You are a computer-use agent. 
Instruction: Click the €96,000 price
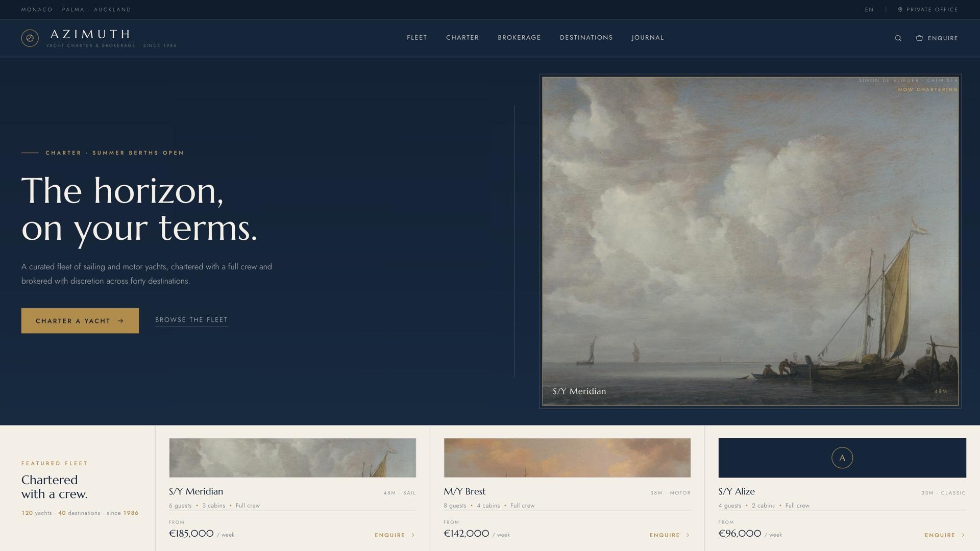[x=740, y=534]
